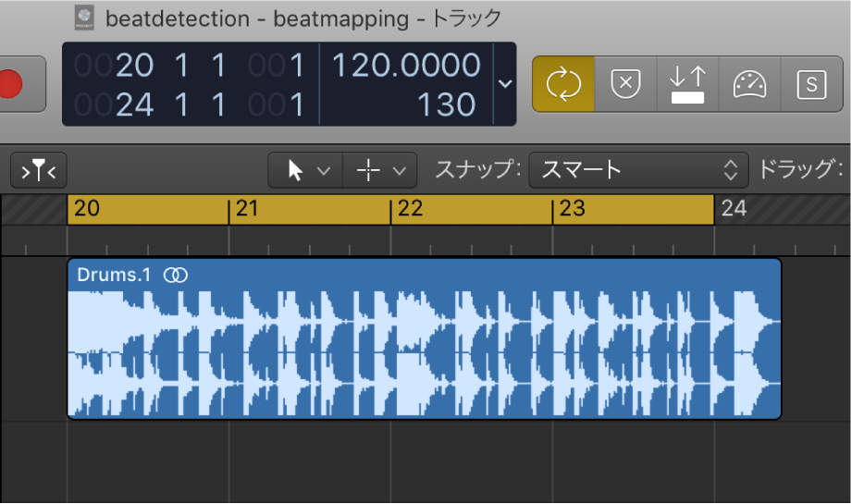Toggle Cycle mode button
Screen dimensions: 851x504
[562, 84]
